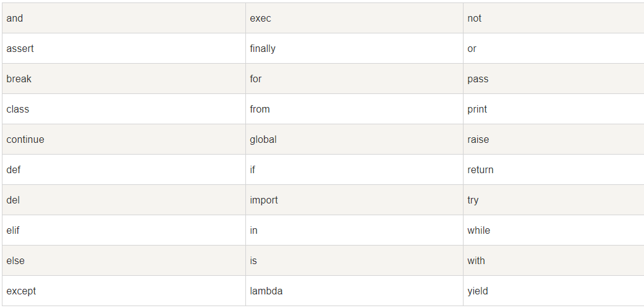Click the 'pass' keyword cell
Image resolution: width=644 pixels, height=308 pixels.
478,79
